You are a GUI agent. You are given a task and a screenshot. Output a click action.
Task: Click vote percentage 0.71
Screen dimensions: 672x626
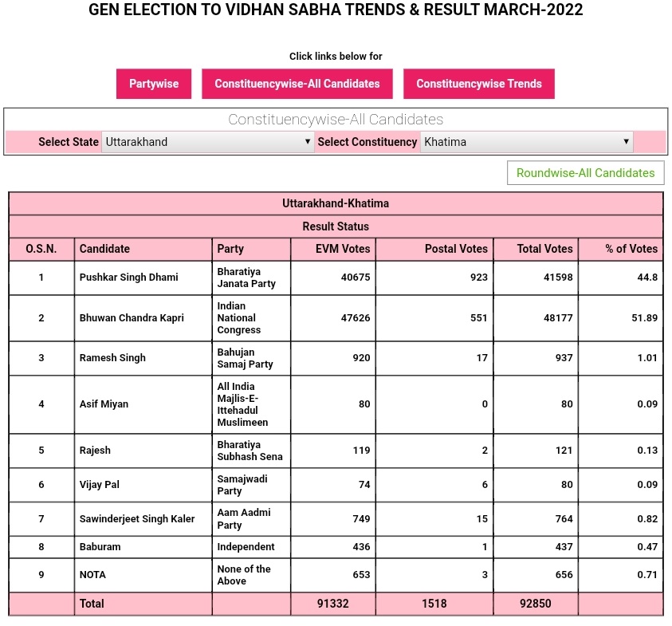pos(647,574)
